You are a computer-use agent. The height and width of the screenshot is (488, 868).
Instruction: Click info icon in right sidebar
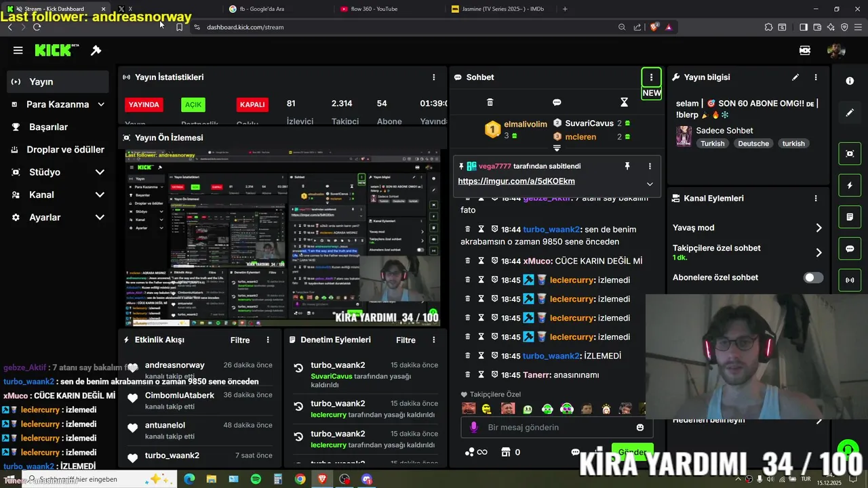click(850, 81)
